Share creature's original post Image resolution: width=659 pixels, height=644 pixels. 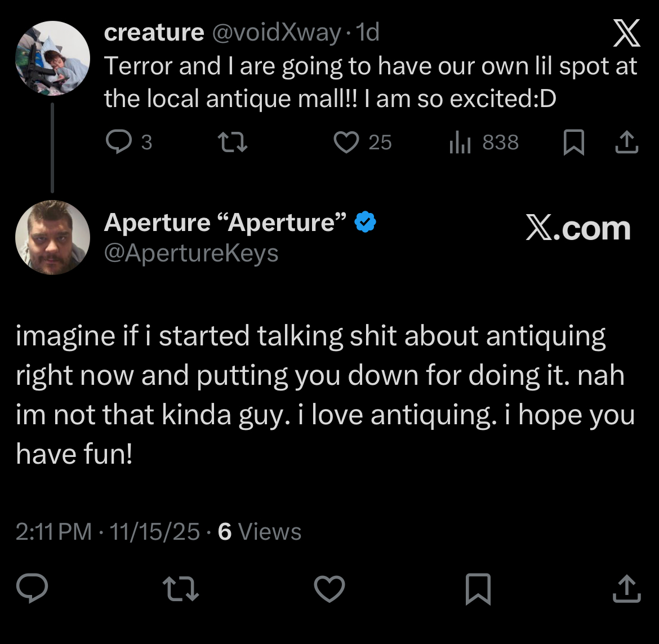tap(626, 143)
